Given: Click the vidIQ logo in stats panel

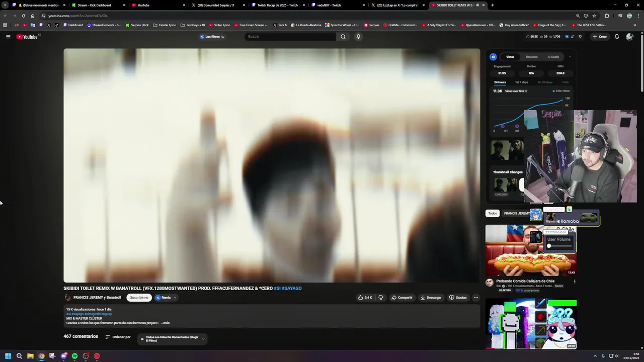Looking at the screenshot, I should 493,57.
